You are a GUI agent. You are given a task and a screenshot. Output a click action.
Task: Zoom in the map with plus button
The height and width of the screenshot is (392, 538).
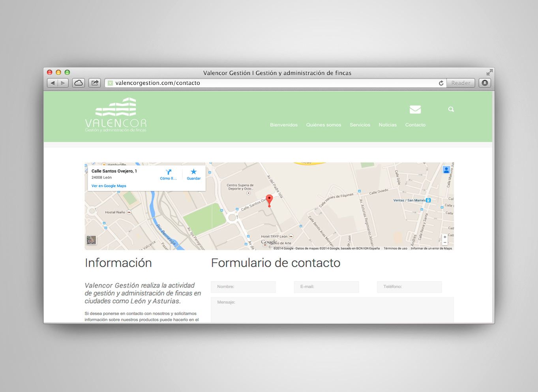445,237
